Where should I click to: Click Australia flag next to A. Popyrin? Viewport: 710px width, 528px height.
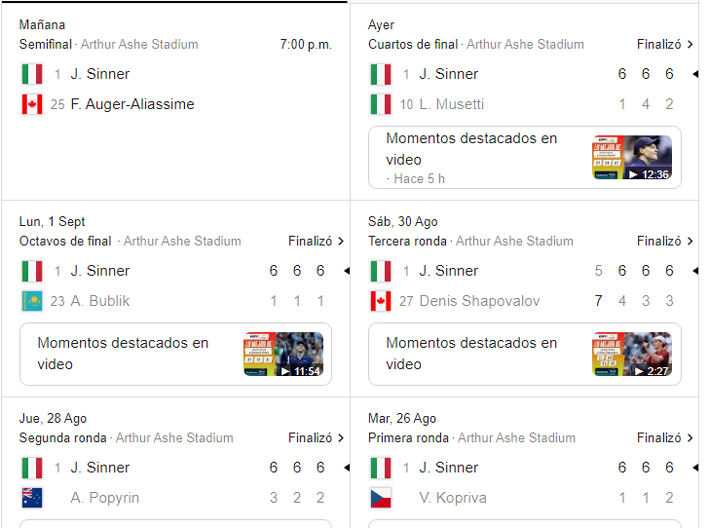click(x=32, y=498)
